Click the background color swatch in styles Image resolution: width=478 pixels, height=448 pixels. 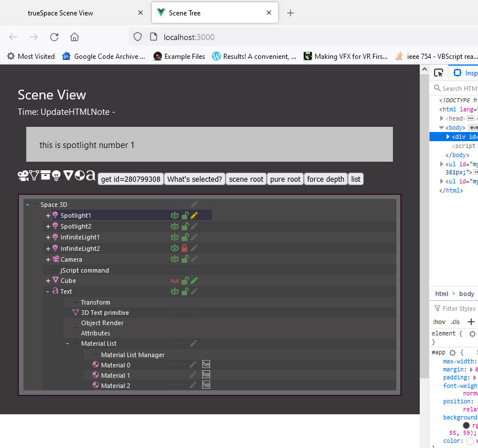pyautogui.click(x=466, y=425)
